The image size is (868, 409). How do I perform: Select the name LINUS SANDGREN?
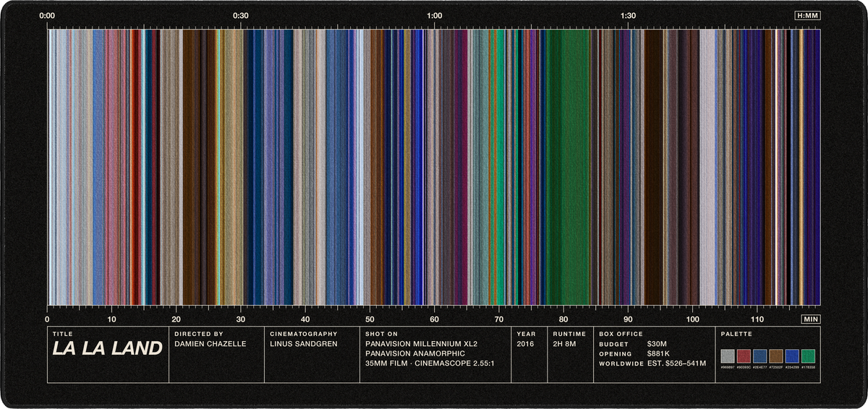(x=302, y=344)
